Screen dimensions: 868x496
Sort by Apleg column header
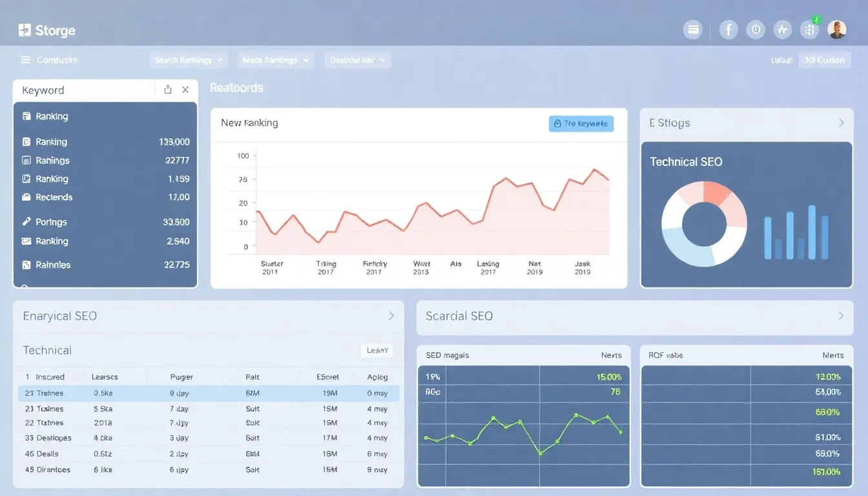click(x=377, y=377)
